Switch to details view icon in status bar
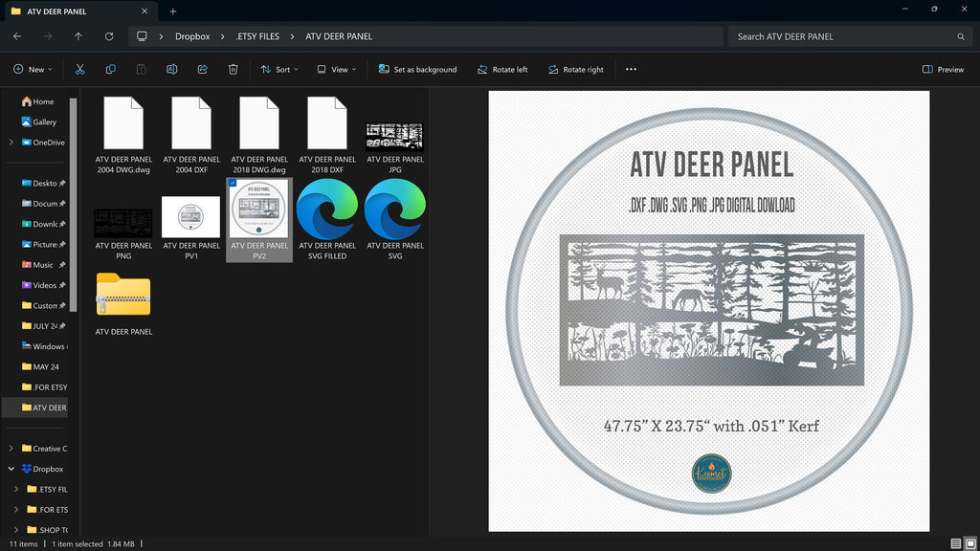This screenshot has height=551, width=980. tap(956, 543)
